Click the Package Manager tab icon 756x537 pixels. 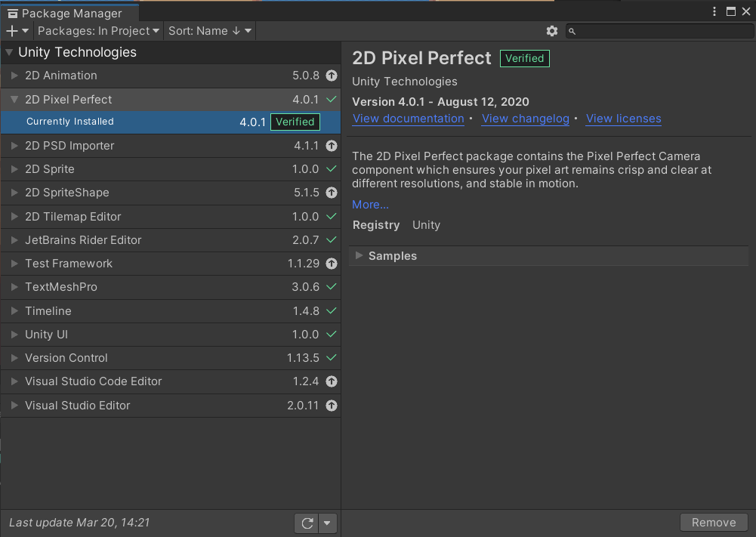tap(13, 14)
